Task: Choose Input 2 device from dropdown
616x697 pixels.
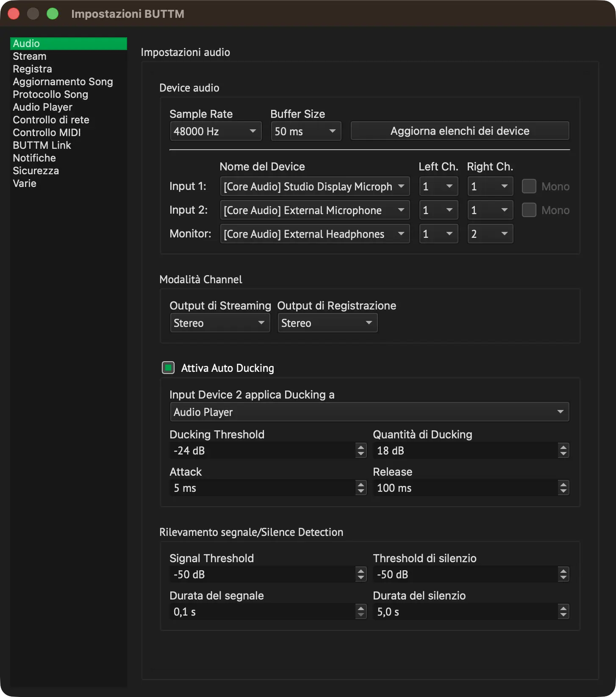Action: coord(315,210)
